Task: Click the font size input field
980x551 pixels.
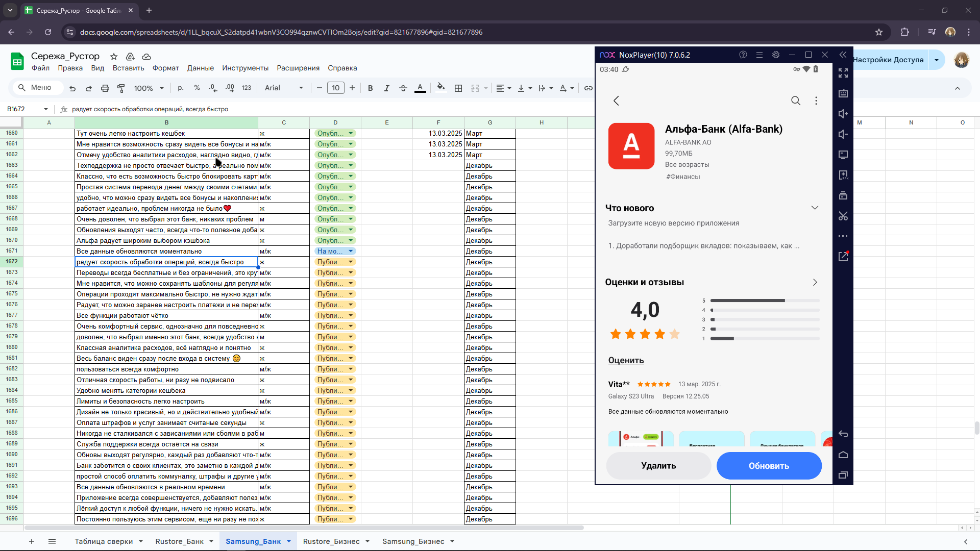Action: (x=336, y=88)
